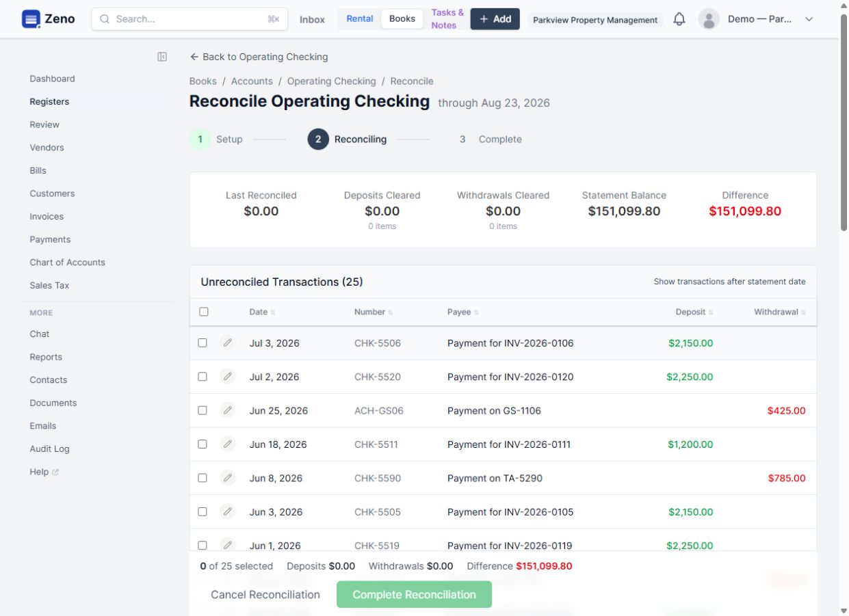This screenshot has height=616, width=849.
Task: Open Payments in sidebar
Action: [x=50, y=239]
